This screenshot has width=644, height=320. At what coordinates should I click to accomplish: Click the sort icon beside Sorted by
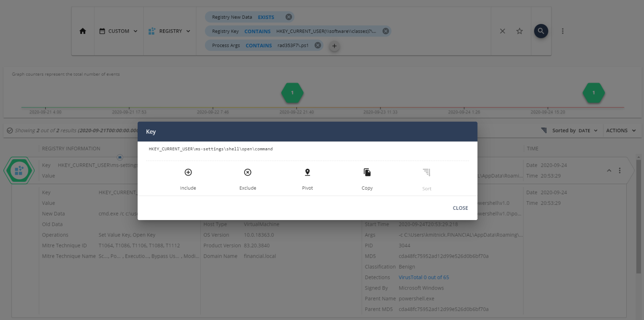544,130
